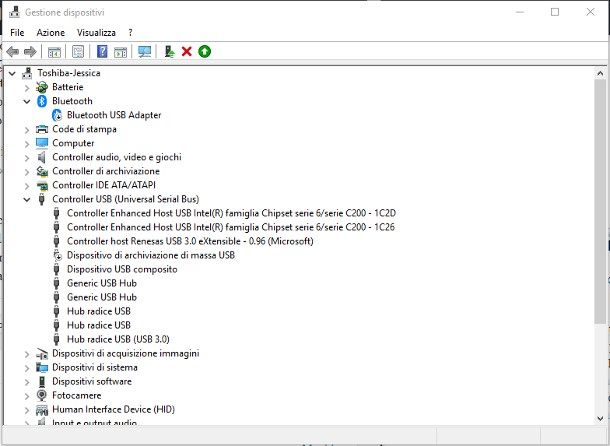Click the Code di stampa printer icon
610x446 pixels.
42,129
